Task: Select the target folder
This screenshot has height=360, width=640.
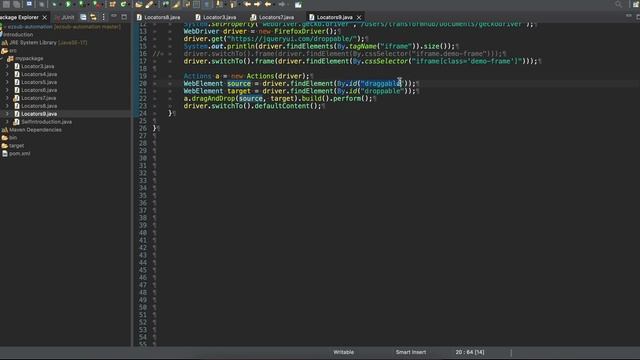Action: [16, 146]
